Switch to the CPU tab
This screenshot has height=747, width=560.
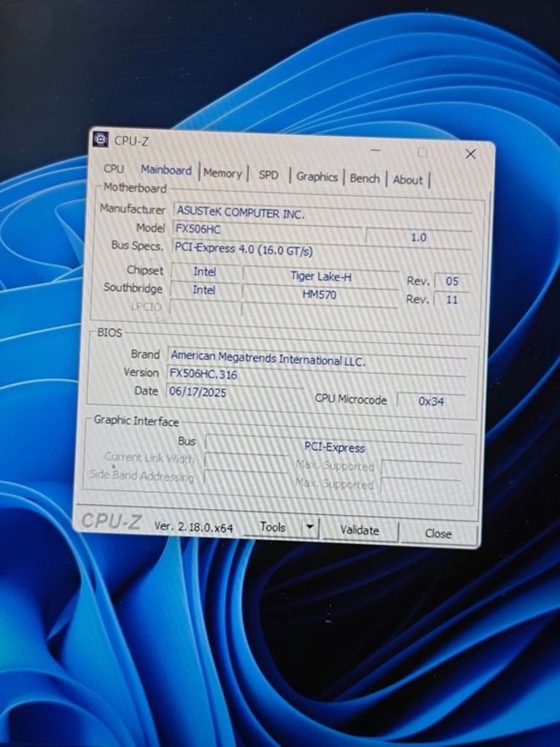coord(114,169)
